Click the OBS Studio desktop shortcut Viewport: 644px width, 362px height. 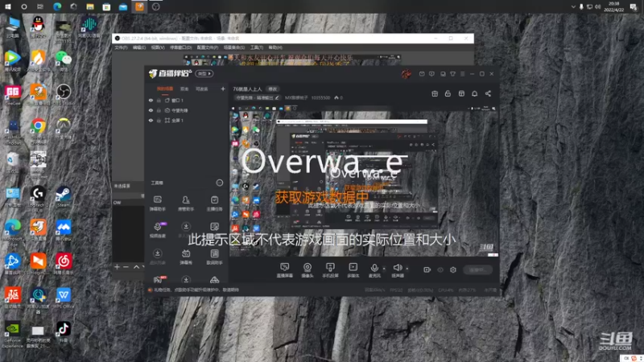(x=64, y=94)
